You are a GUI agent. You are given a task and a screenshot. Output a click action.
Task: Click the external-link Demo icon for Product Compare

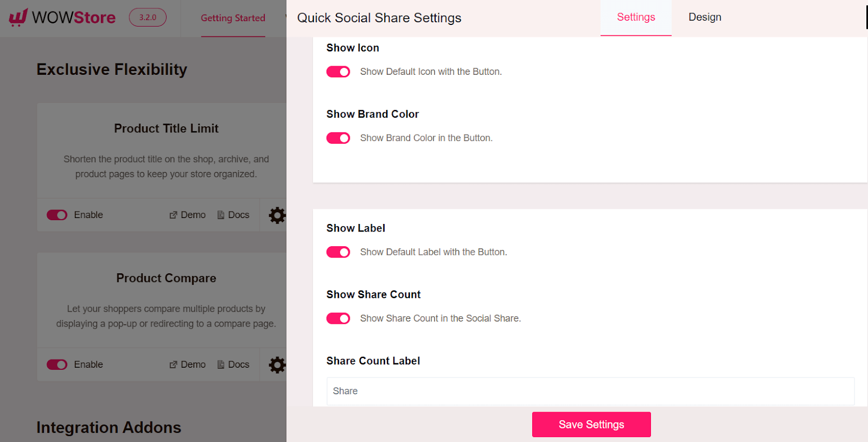coord(174,364)
